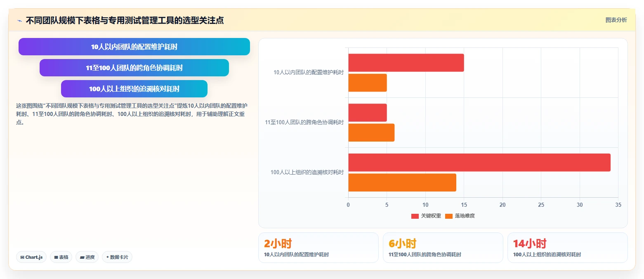Click the chart title 不同团队规模下表格与专用测试管理工具的选型关注点
Image resolution: width=644 pixels, height=279 pixels.
pos(125,20)
